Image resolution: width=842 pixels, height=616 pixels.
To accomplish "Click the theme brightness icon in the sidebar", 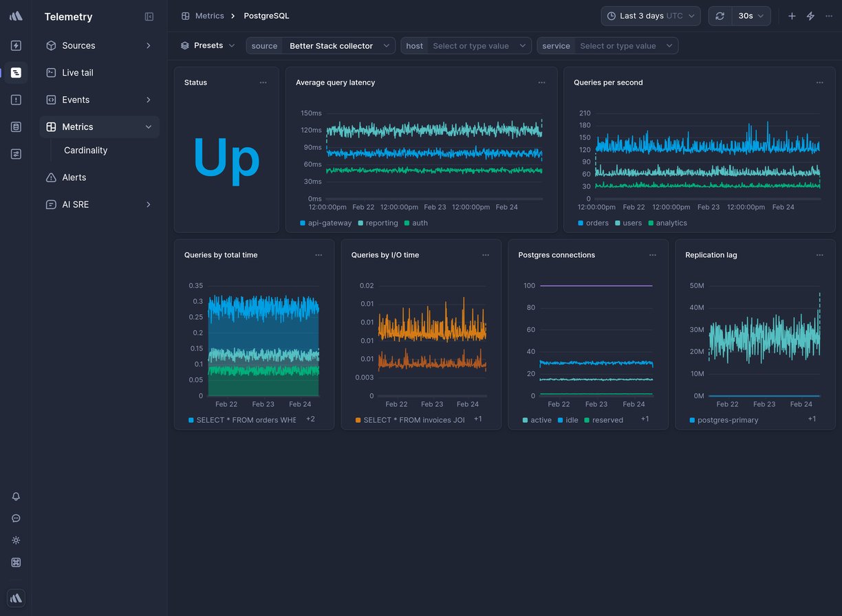I will tap(16, 540).
